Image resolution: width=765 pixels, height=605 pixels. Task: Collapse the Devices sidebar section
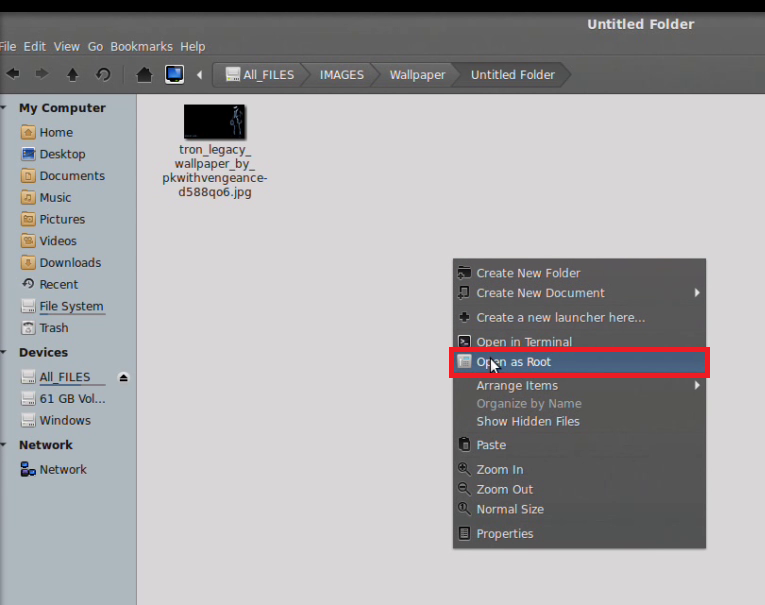[4, 352]
